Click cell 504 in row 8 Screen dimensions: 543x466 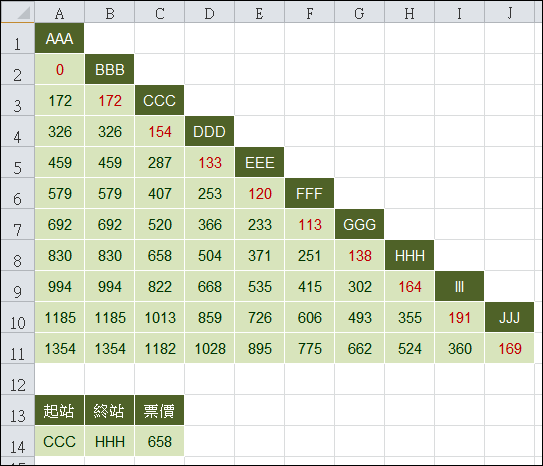point(210,255)
